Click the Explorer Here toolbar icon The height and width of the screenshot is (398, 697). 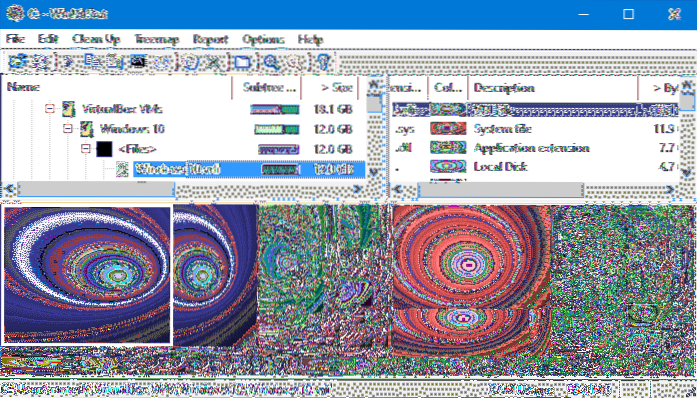116,62
